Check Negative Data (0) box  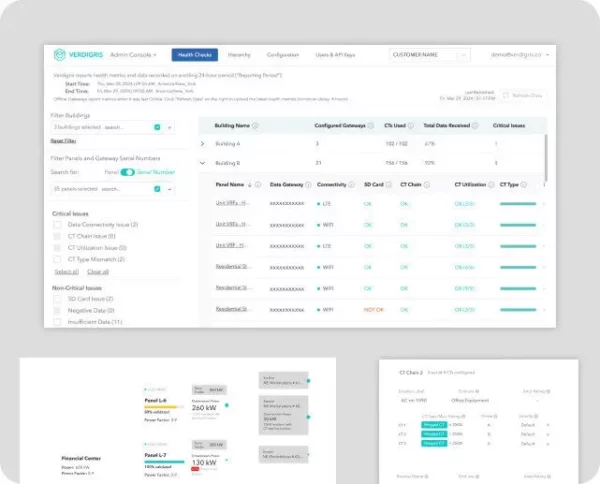pyautogui.click(x=57, y=310)
